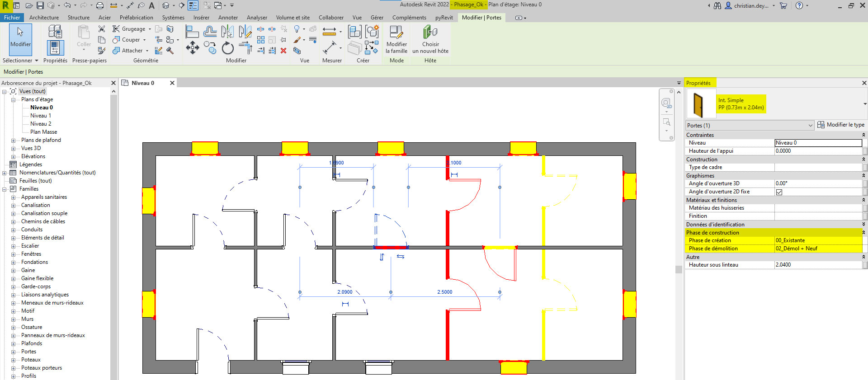Switch to the Annoter ribbon tab

tap(228, 18)
